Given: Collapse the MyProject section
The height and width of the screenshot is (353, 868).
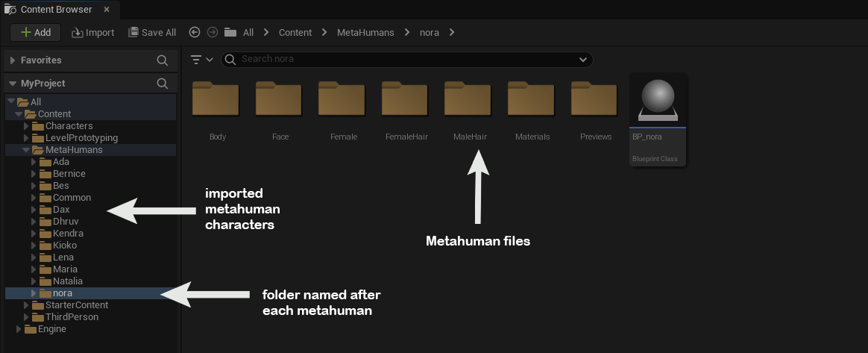Looking at the screenshot, I should [12, 84].
